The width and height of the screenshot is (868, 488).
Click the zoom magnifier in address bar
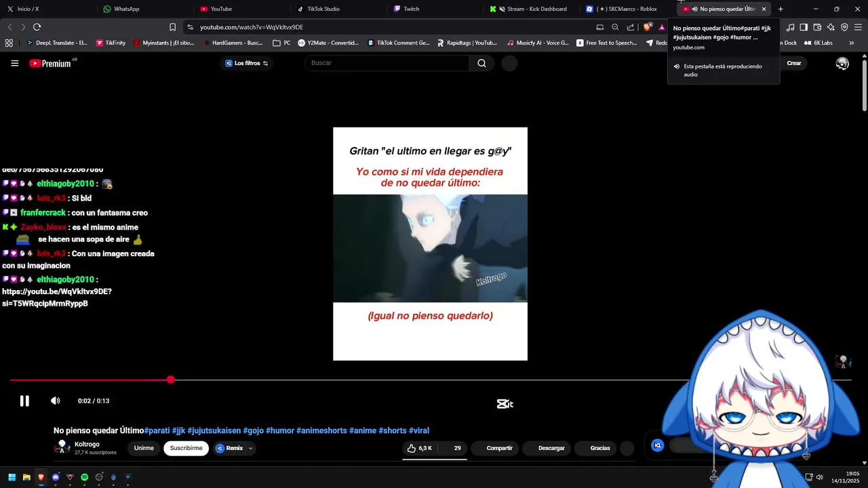[615, 27]
